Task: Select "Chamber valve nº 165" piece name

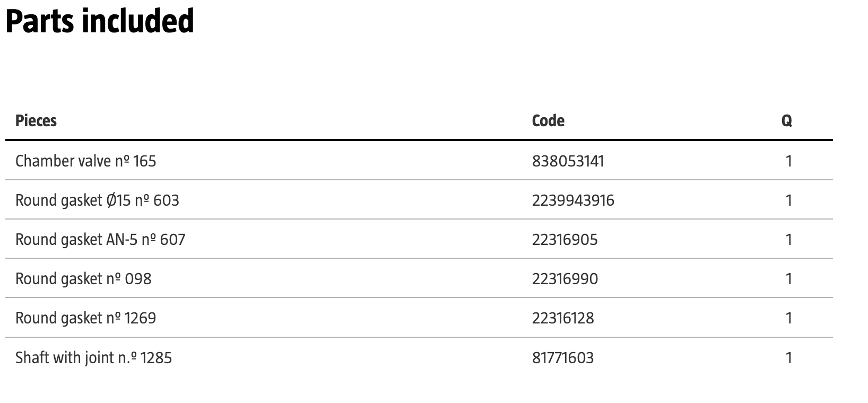Action: click(x=86, y=161)
